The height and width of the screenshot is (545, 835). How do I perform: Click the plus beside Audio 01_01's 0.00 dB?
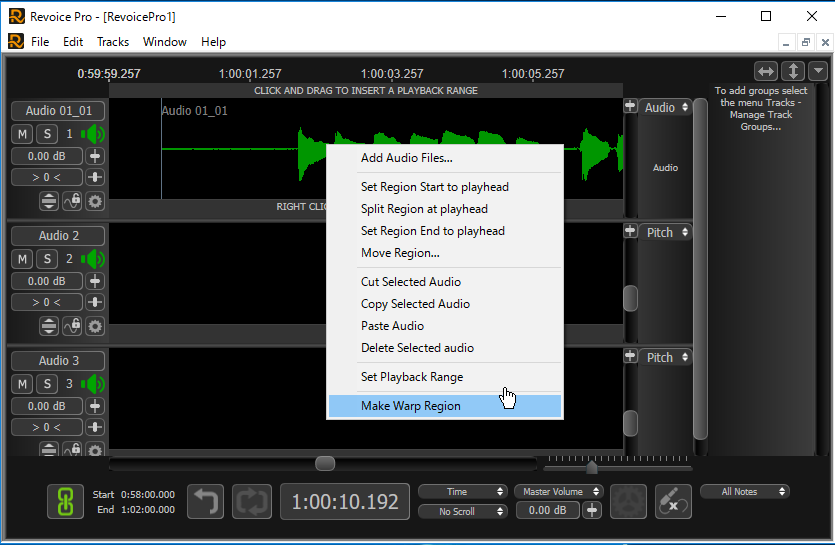pyautogui.click(x=95, y=156)
